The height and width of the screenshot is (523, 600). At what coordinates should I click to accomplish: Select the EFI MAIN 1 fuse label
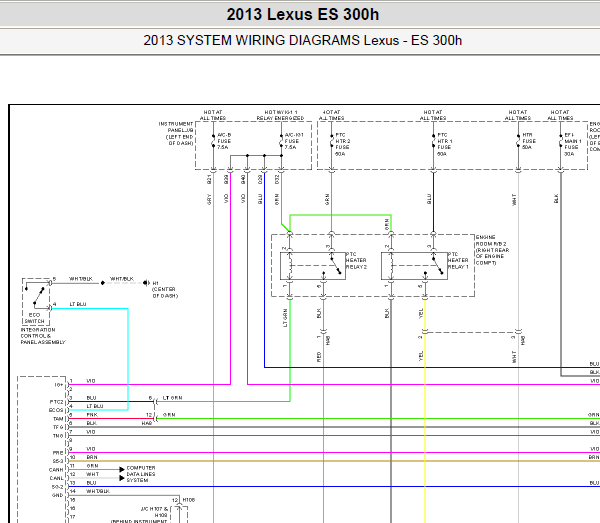(x=572, y=144)
